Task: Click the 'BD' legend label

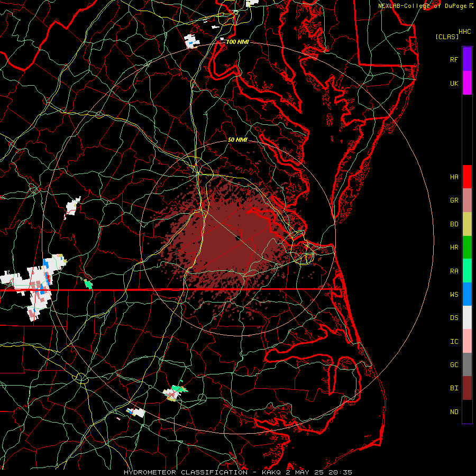Action: pyautogui.click(x=454, y=224)
